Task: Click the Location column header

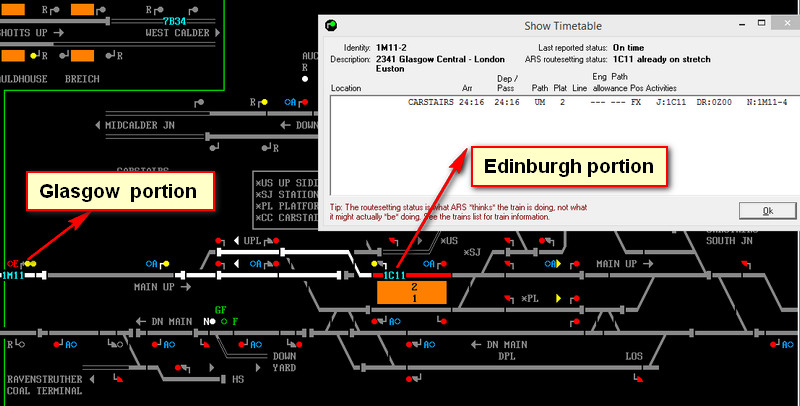Action: coord(346,88)
